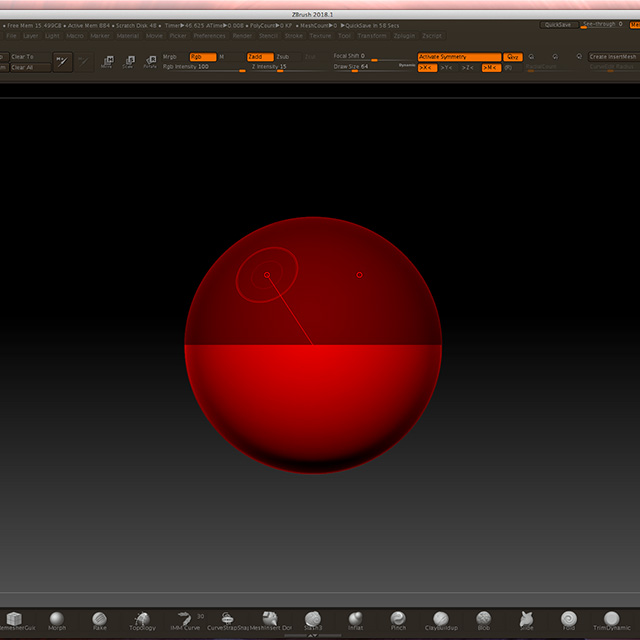This screenshot has width=640, height=640.
Task: Click the dimmed Edit mode icon
Action: click(84, 62)
